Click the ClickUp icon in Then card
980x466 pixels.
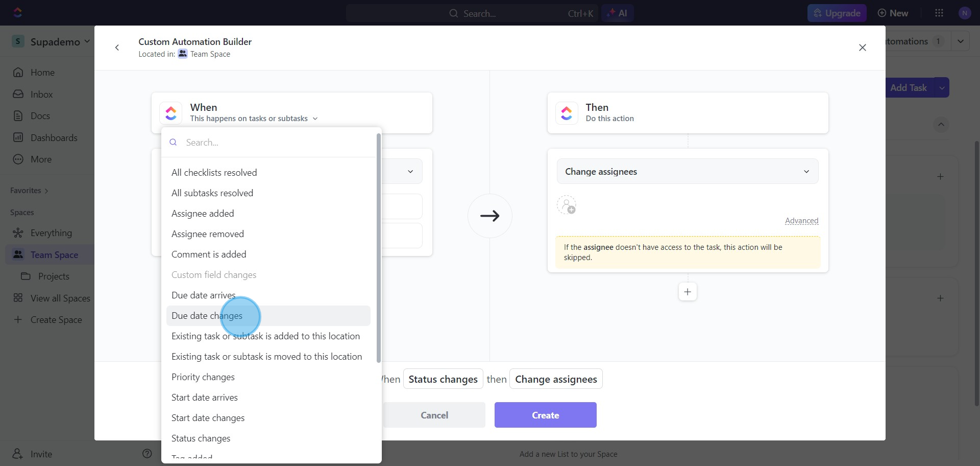[x=567, y=113]
